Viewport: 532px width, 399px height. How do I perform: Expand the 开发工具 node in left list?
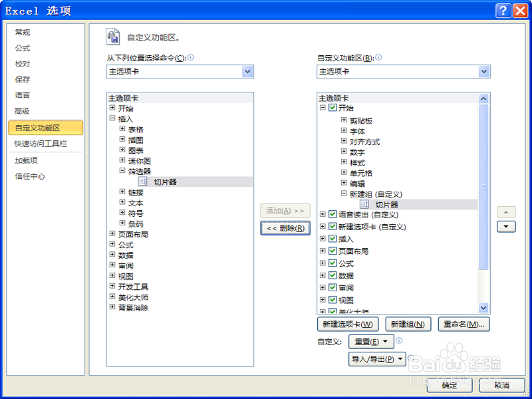[112, 287]
